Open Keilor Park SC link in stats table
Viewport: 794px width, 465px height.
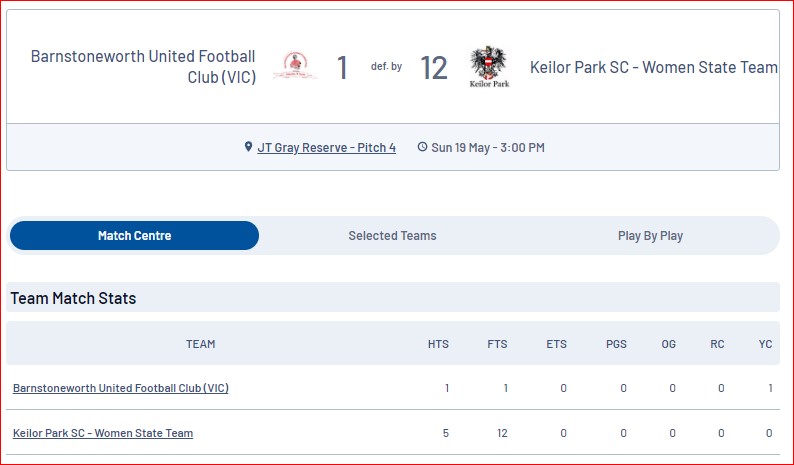pos(103,433)
